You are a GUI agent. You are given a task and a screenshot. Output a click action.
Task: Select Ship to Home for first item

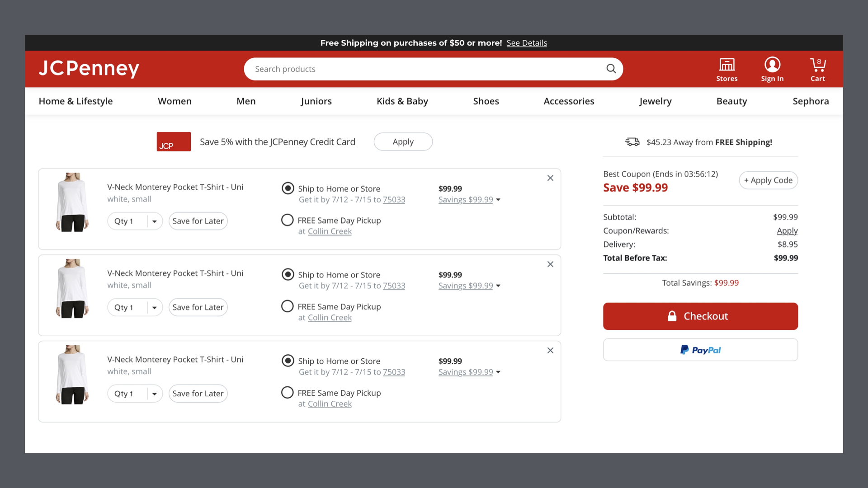[x=288, y=188]
